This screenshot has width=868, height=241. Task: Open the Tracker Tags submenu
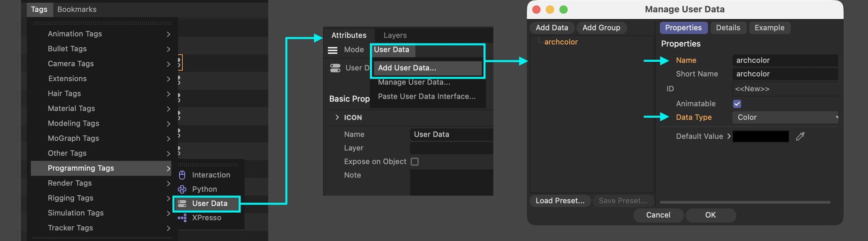tap(101, 228)
